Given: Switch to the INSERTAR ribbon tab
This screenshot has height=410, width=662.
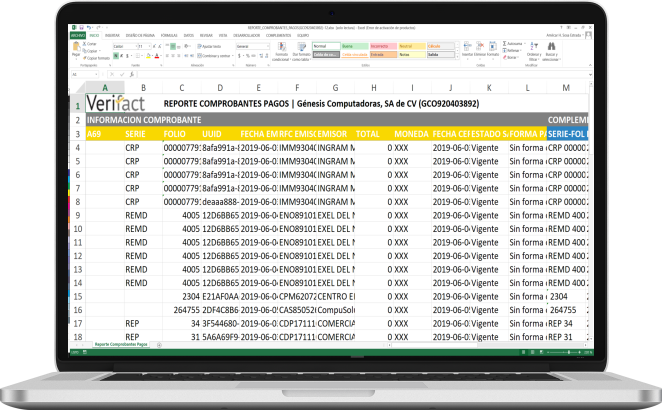Looking at the screenshot, I should (112, 35).
